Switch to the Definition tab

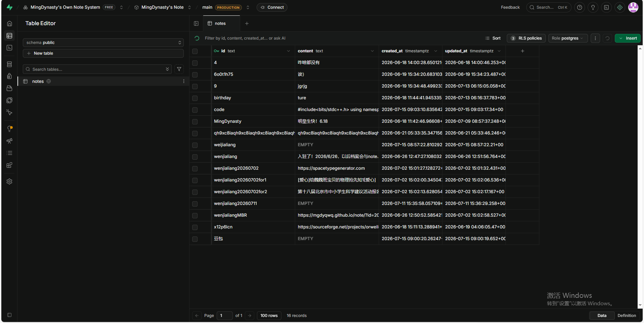(x=627, y=316)
